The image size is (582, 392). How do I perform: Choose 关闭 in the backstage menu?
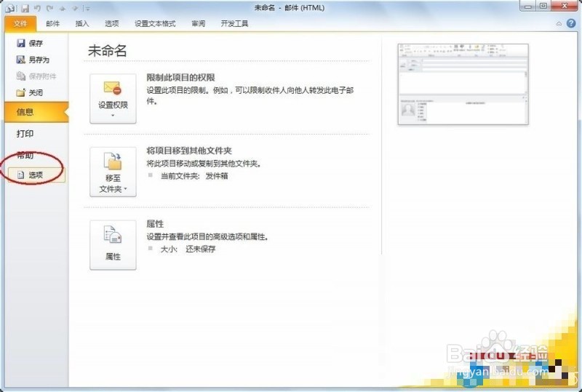[x=30, y=93]
